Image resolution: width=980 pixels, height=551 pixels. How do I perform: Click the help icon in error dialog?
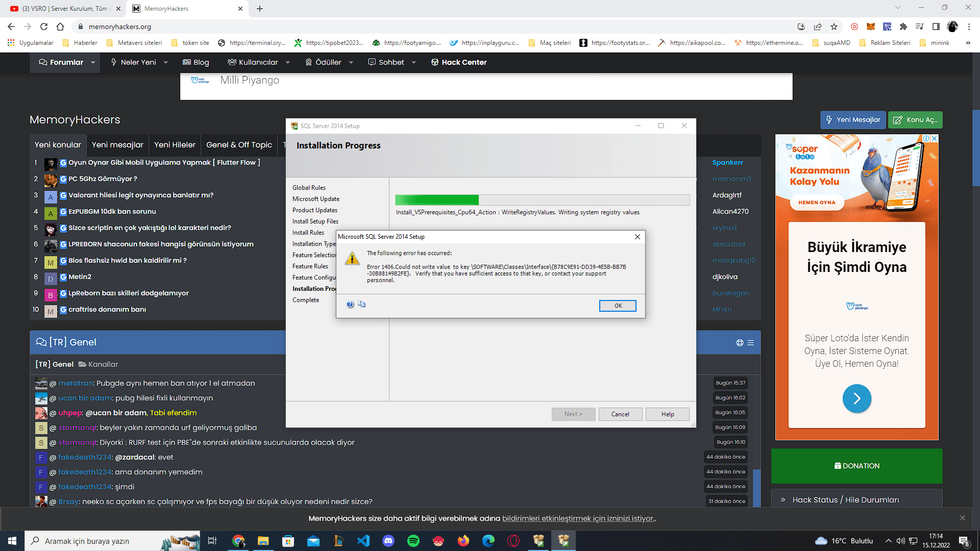coord(350,305)
